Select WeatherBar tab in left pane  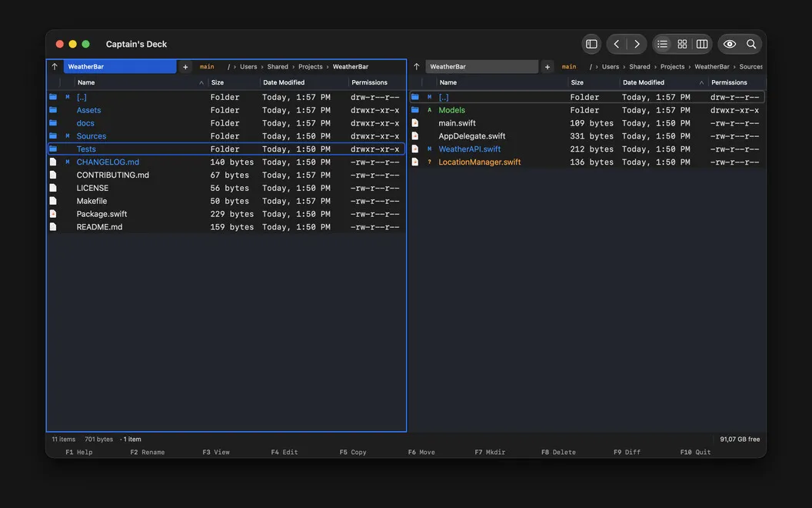coord(120,66)
